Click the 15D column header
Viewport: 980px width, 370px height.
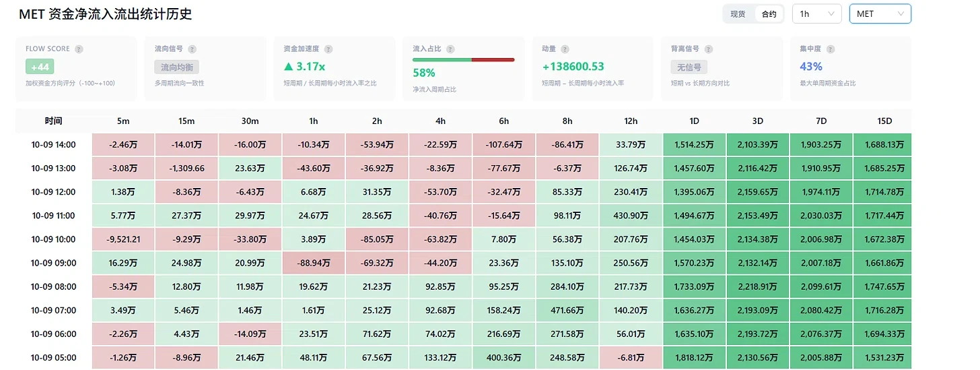884,121
